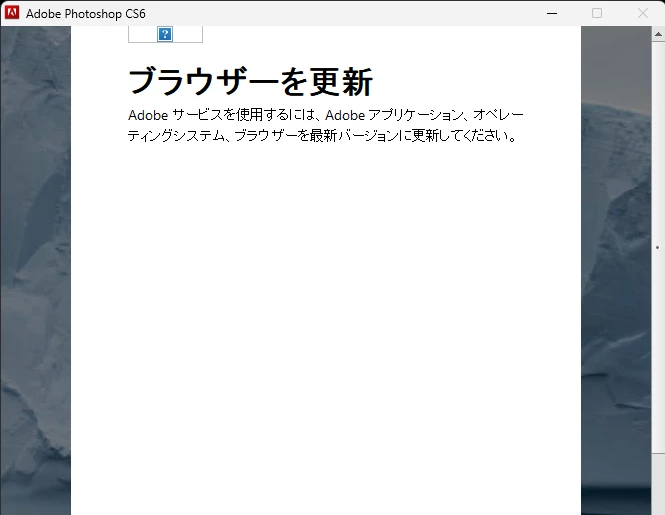The height and width of the screenshot is (515, 665).
Task: Click the paragraph starting Adobe サービスを使用するには
Action: pos(326,125)
